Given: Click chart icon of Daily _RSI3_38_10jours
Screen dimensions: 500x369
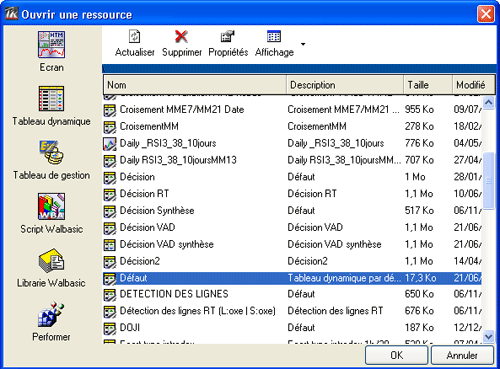Looking at the screenshot, I should (x=110, y=143).
